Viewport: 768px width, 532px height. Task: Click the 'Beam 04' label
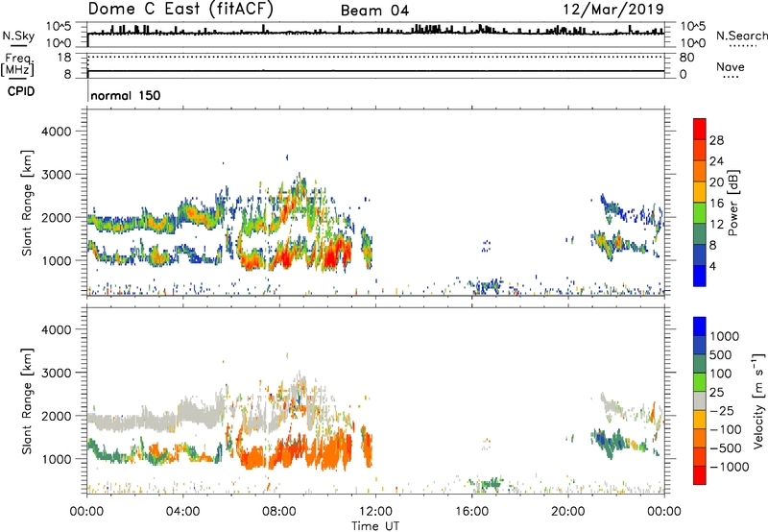click(374, 11)
